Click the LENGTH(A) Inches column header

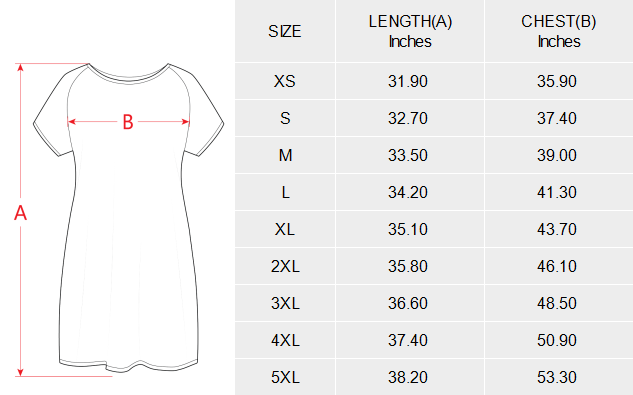coord(410,32)
